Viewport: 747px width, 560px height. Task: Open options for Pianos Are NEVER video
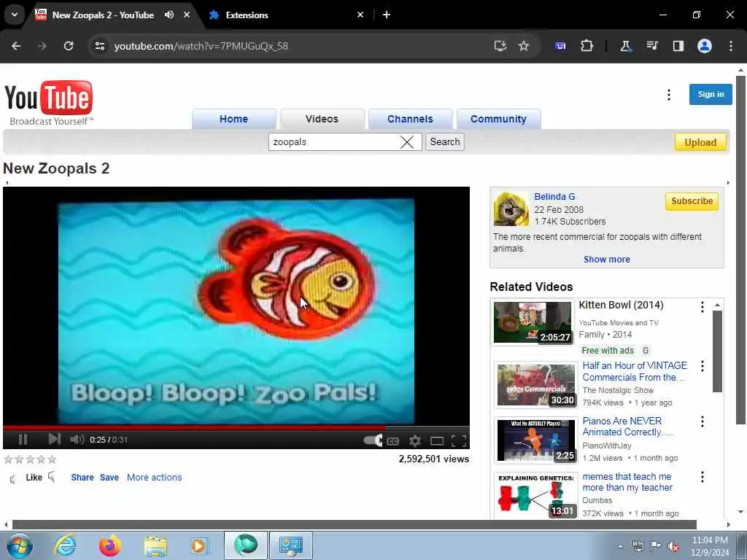click(x=703, y=421)
